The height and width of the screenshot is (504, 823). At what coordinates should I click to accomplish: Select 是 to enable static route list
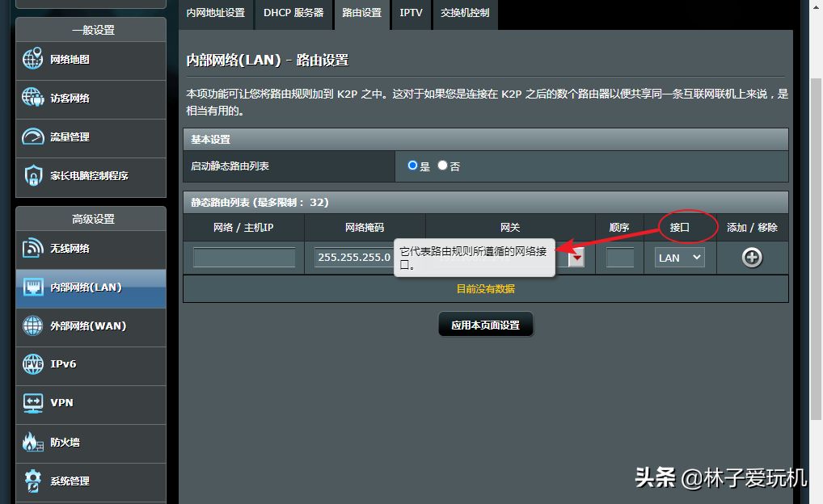click(413, 166)
